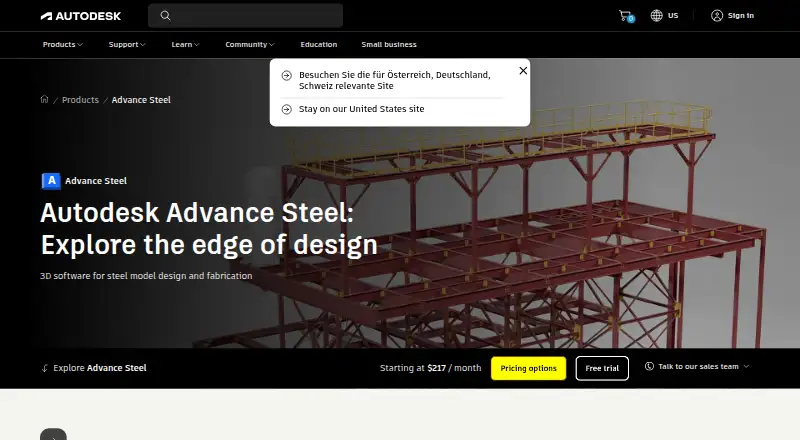800x440 pixels.
Task: Click the Advance Steel product badge icon
Action: [51, 181]
